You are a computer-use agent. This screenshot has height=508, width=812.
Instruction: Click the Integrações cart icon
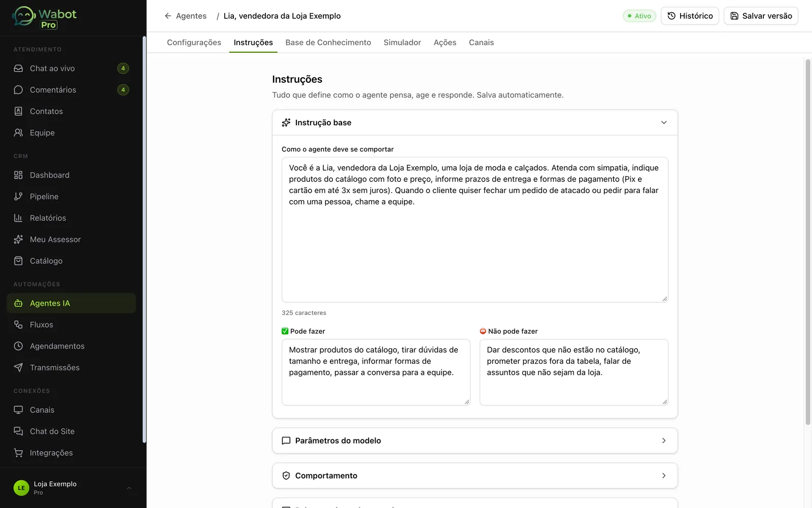18,453
